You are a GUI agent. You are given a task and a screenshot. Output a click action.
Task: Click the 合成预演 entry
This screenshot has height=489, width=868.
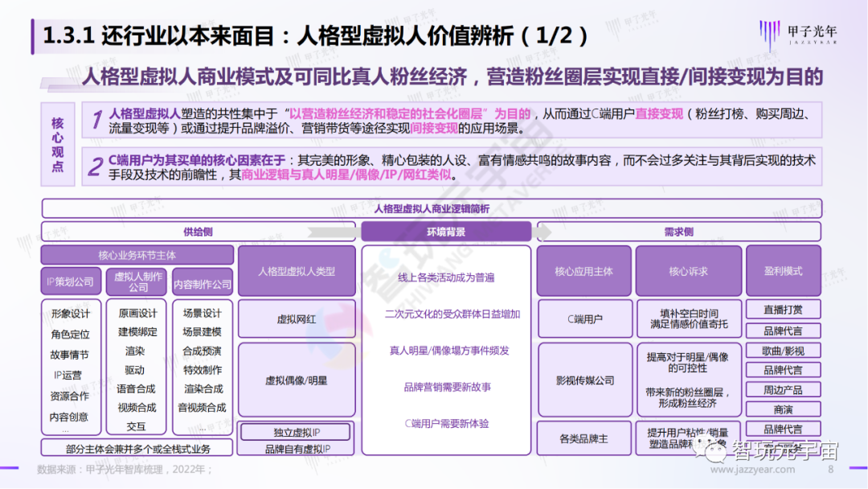202,351
